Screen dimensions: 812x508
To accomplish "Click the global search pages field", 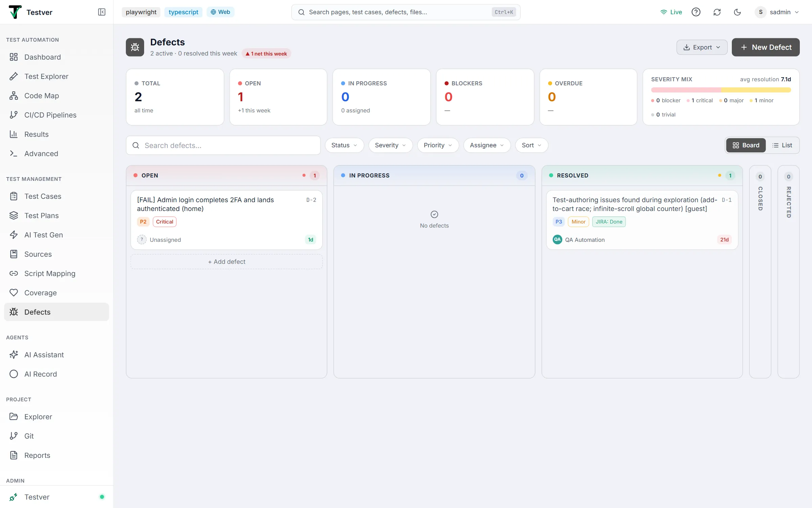I will click(x=406, y=12).
